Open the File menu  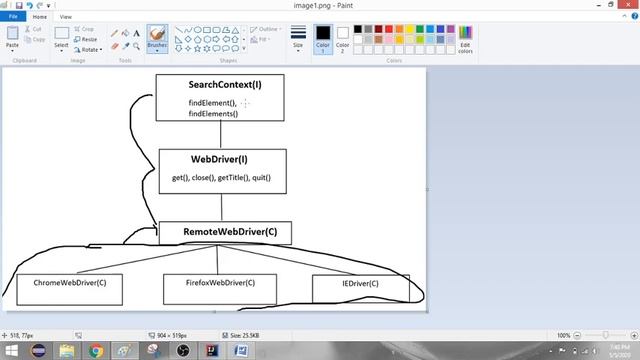[13, 17]
